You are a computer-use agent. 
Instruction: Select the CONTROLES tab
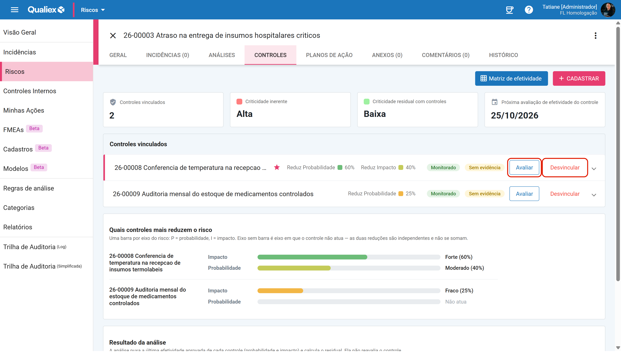tap(270, 55)
